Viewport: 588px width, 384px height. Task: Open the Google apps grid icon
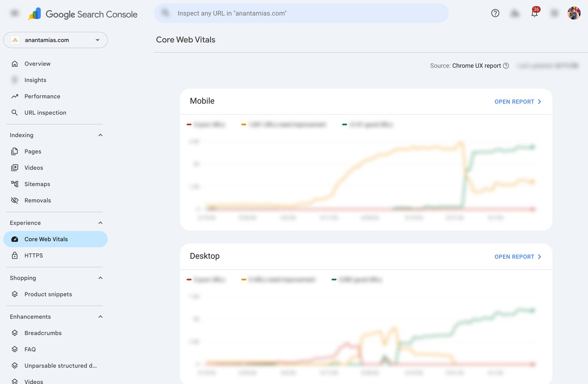pos(554,13)
